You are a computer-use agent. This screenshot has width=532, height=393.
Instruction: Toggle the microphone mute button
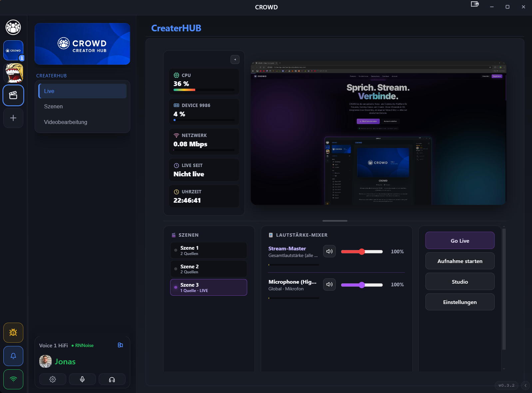coord(82,379)
